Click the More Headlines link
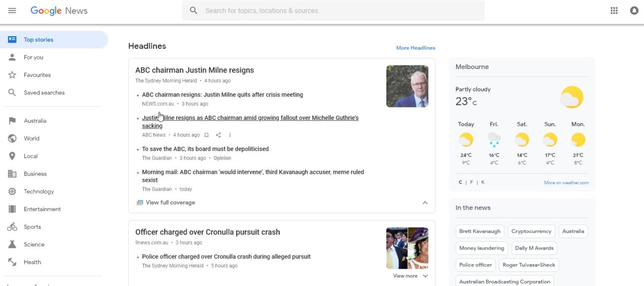Viewport: 644px width, 286px height. pyautogui.click(x=416, y=48)
